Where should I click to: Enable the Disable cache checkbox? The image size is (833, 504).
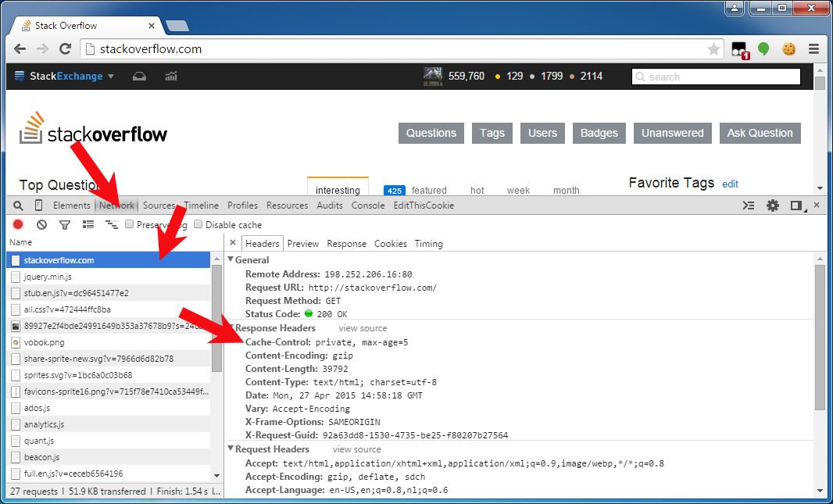[198, 224]
